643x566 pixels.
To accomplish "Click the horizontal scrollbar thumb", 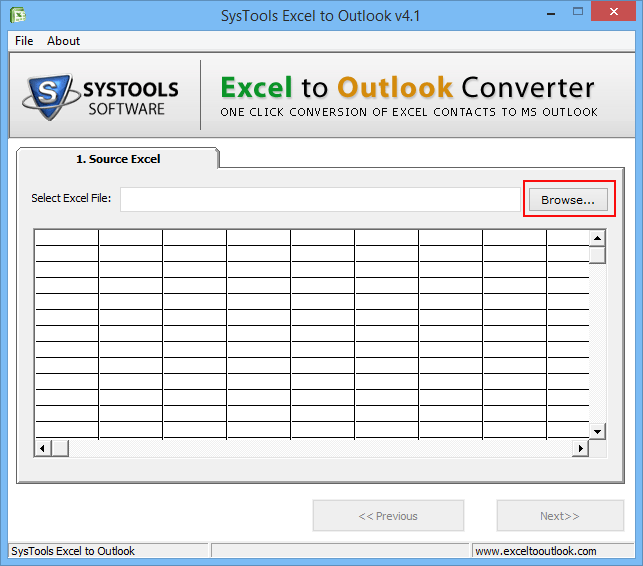I will (60, 448).
